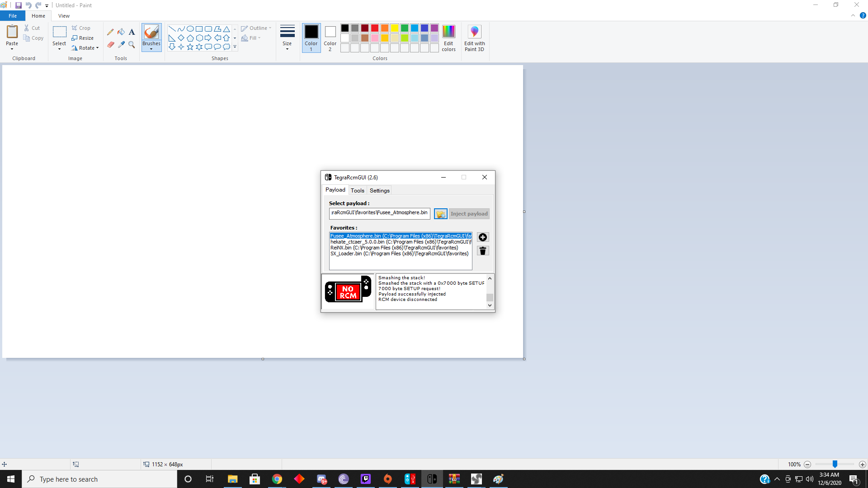The width and height of the screenshot is (868, 488).
Task: Select the Text tool
Action: [x=132, y=32]
